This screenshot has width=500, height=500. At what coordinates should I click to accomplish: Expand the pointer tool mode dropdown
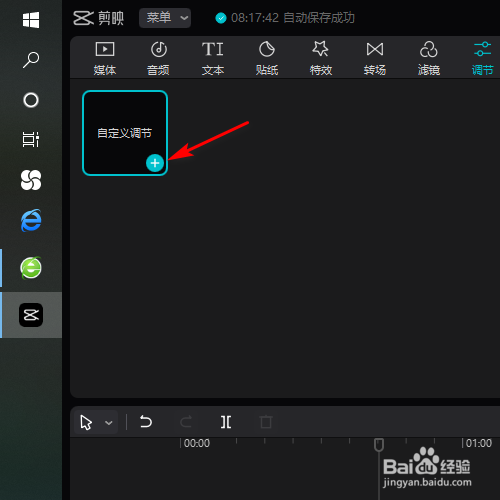coord(109,423)
